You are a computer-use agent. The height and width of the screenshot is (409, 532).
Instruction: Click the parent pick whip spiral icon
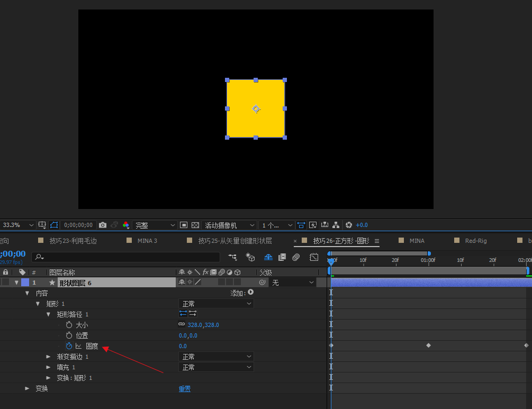pos(262,282)
